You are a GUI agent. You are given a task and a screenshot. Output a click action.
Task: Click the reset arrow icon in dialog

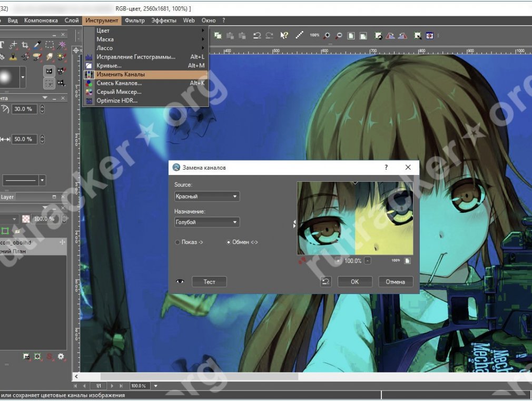(326, 281)
